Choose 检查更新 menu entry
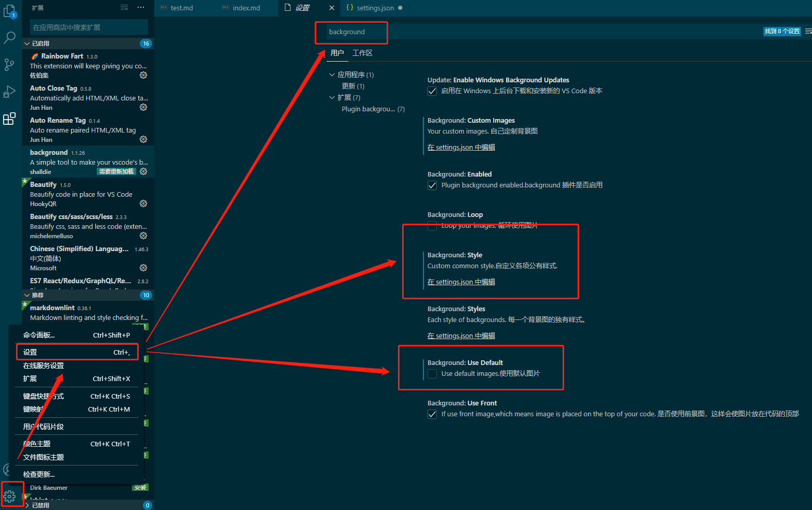The image size is (812, 510). pos(77,474)
